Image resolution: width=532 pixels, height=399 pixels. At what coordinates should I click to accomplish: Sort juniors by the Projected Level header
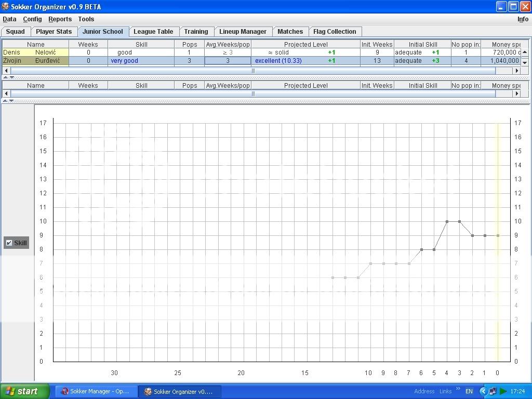305,44
